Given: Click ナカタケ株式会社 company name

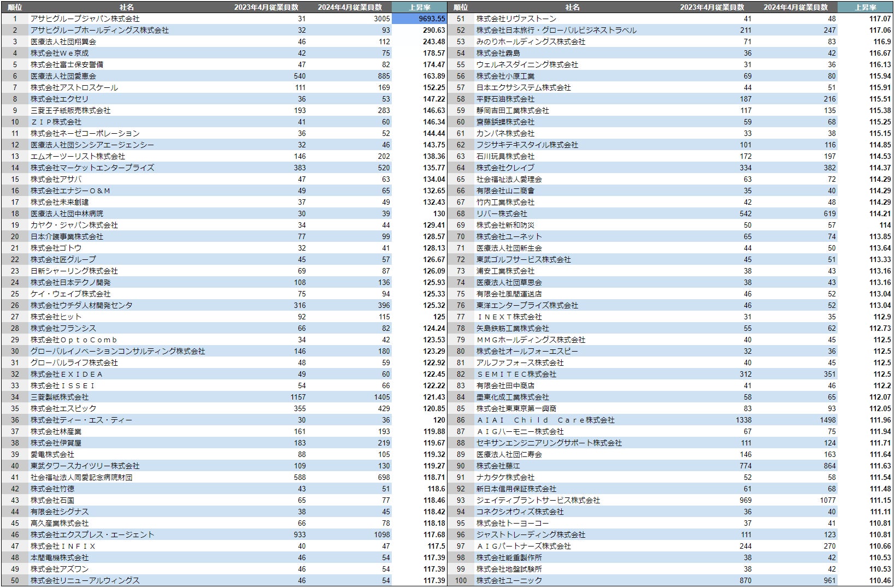Looking at the screenshot, I should (x=505, y=477).
